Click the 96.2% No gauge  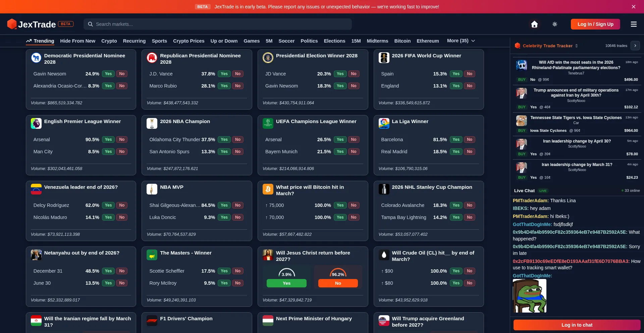tap(338, 273)
